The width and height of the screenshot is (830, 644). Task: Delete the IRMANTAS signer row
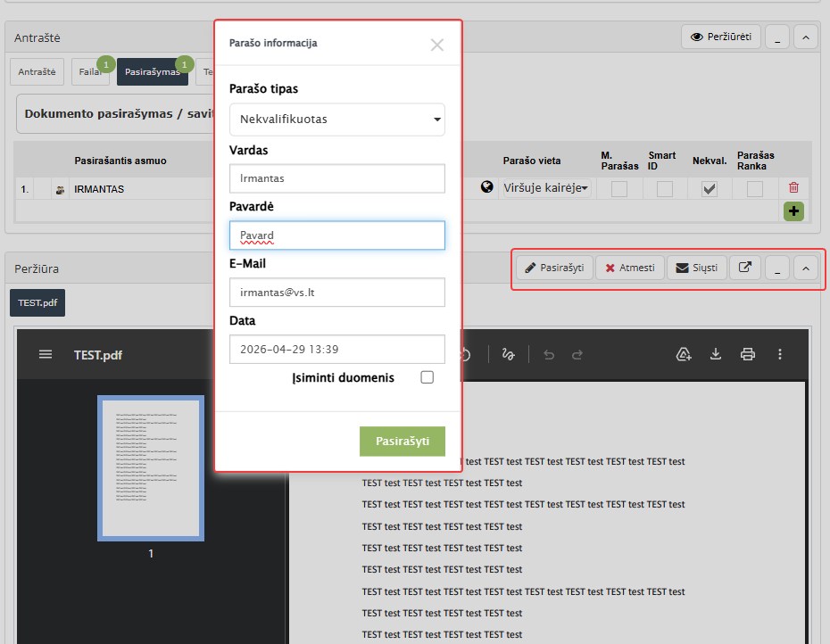point(793,187)
